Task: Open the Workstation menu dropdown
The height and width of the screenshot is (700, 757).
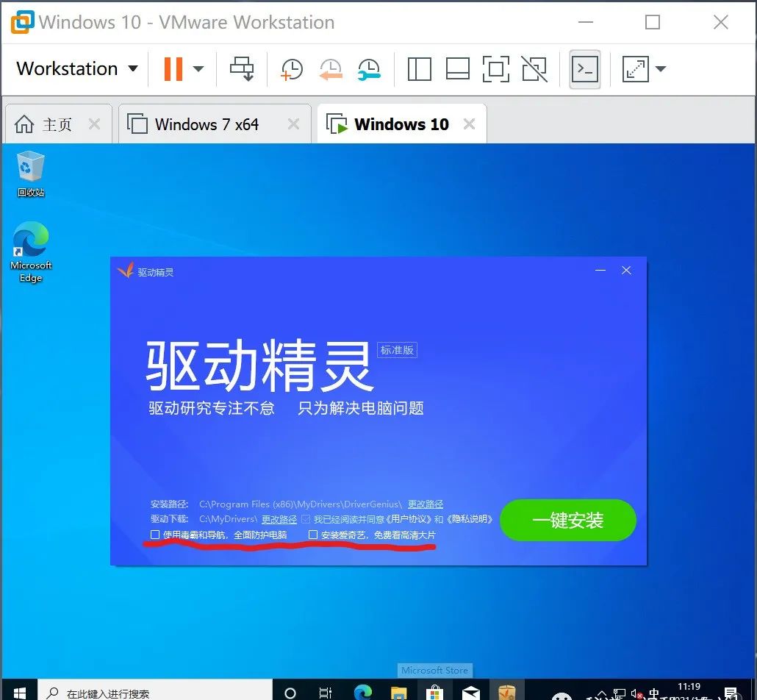Action: point(76,68)
